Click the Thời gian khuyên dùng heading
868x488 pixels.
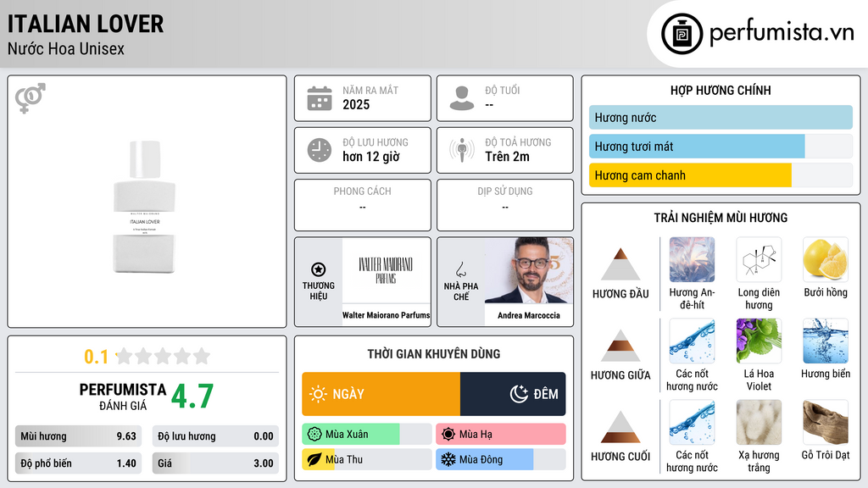pyautogui.click(x=434, y=354)
